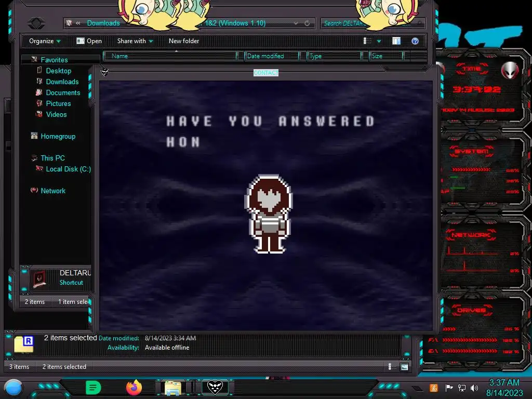Viewport: 532px width, 399px height.
Task: Open the green notes app on taskbar
Action: pos(94,388)
